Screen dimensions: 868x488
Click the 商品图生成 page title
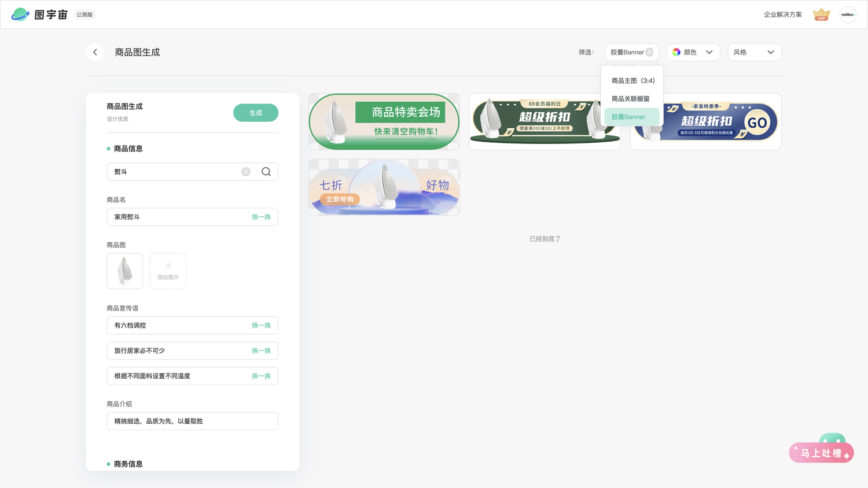[x=137, y=52]
